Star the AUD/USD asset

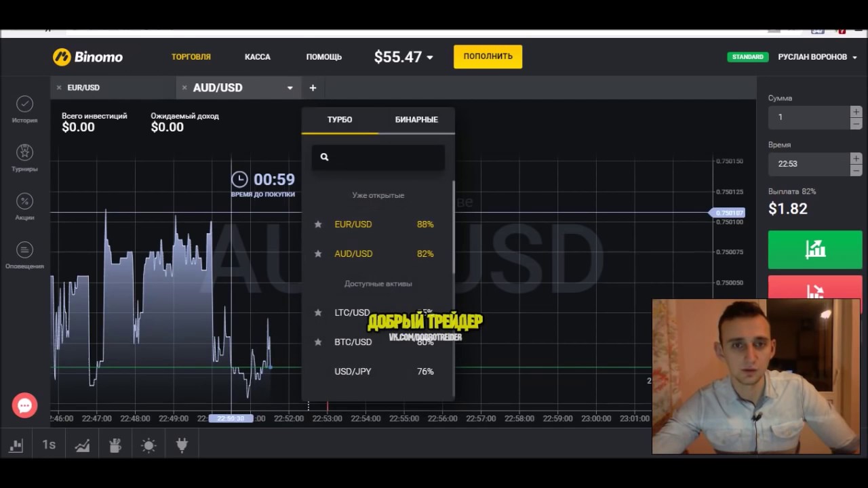pyautogui.click(x=318, y=253)
